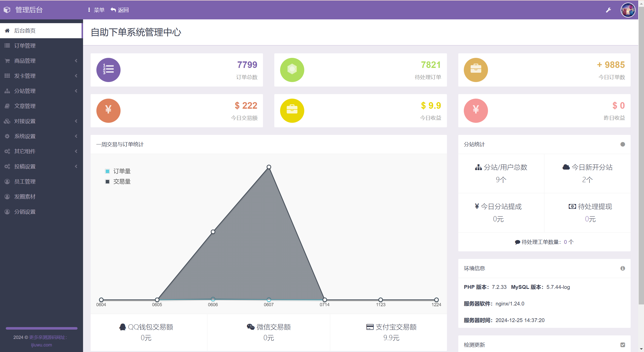Viewport: 644px width, 352px height.
Task: Click the orange yen today's transaction icon
Action: 108,111
